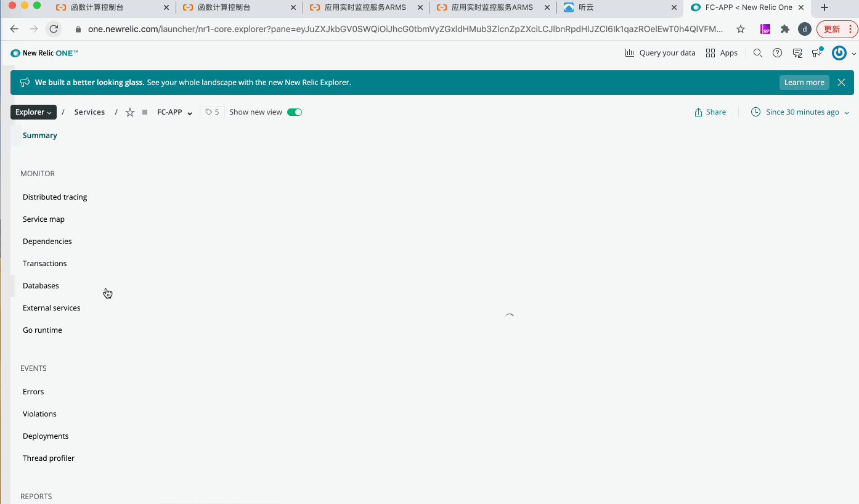Switch to the first 函数计算控制台 tab
Image resolution: width=859 pixels, height=504 pixels.
111,7
